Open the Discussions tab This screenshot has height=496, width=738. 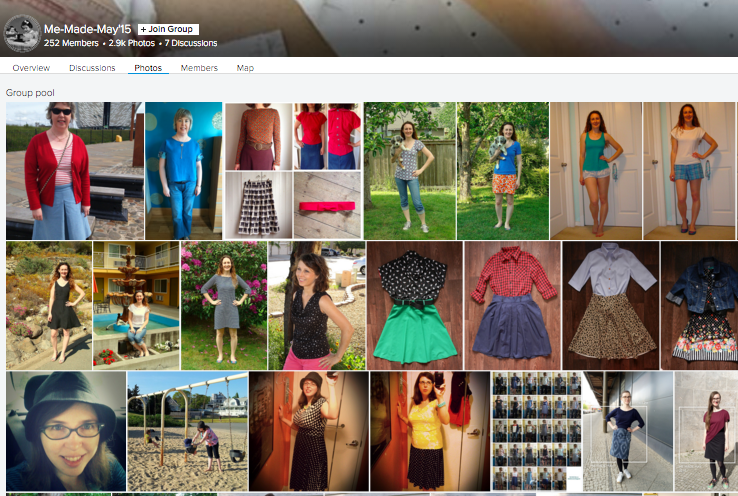click(x=92, y=68)
